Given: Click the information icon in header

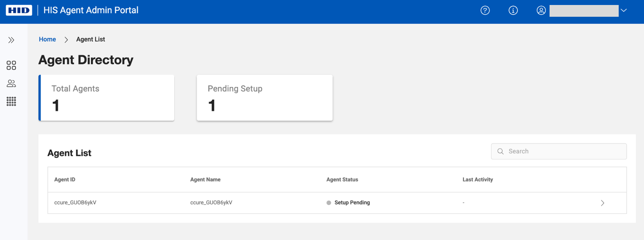Looking at the screenshot, I should [513, 10].
